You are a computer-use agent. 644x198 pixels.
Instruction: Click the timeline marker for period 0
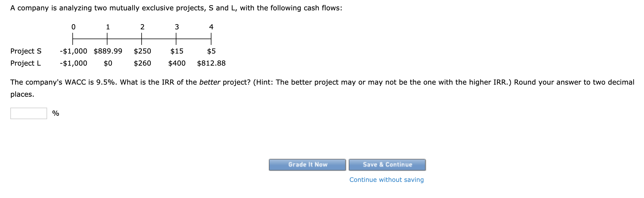click(74, 27)
